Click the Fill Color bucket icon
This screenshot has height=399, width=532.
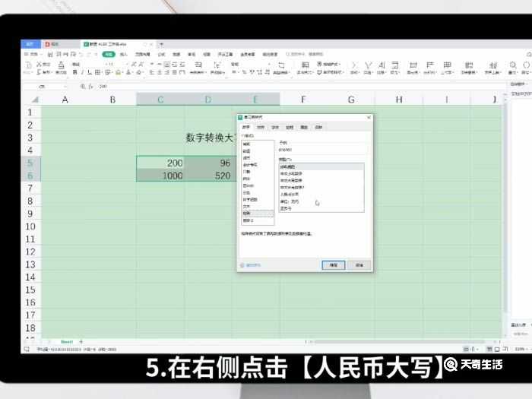pyautogui.click(x=118, y=72)
